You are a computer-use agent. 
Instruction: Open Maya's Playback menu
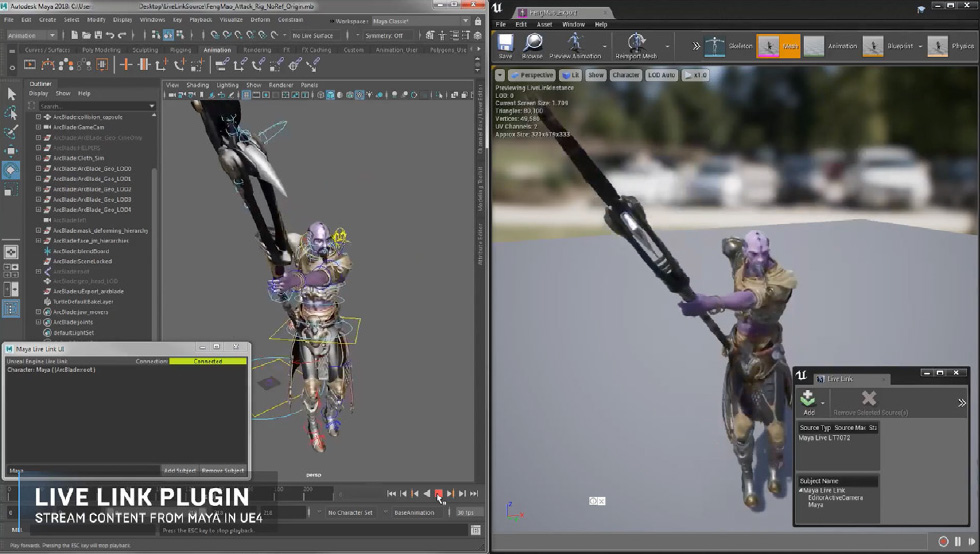pos(201,20)
